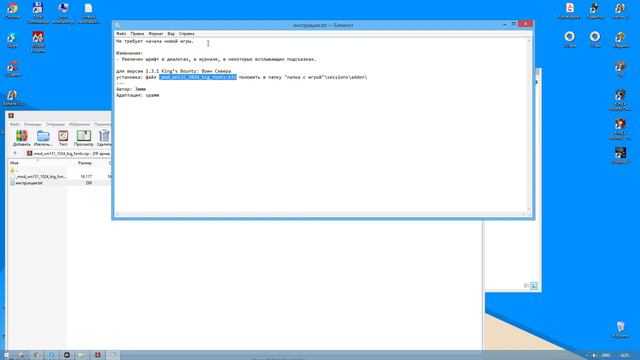
Task: Open the WinRAR Commands (Команды) menu
Action: coord(33,124)
